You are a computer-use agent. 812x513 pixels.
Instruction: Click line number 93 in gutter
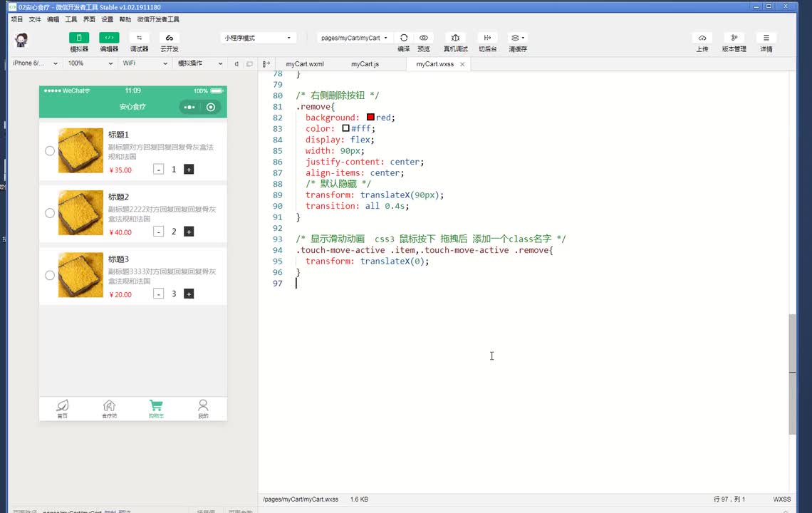pos(278,239)
